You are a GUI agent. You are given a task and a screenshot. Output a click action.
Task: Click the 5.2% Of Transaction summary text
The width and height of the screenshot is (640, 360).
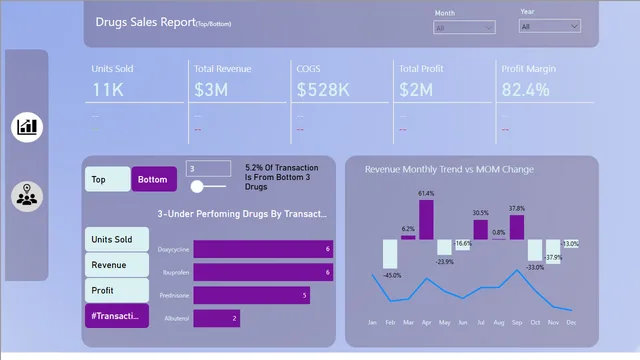[282, 177]
